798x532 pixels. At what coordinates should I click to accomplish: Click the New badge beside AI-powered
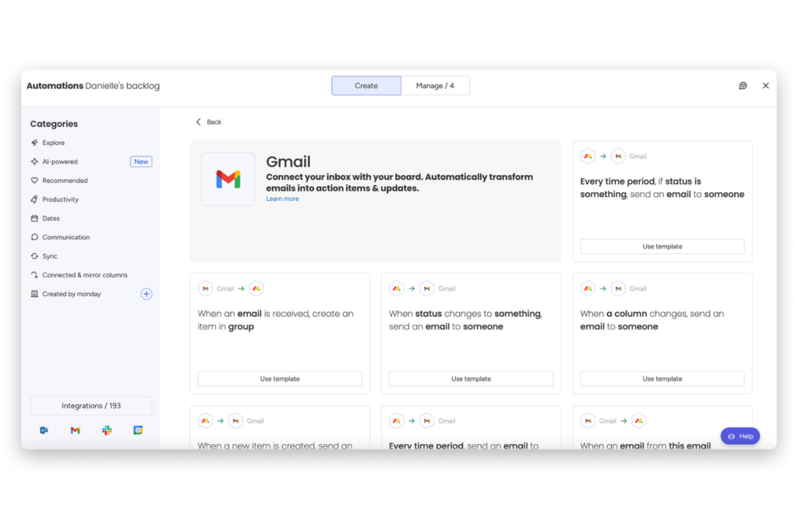tap(141, 162)
